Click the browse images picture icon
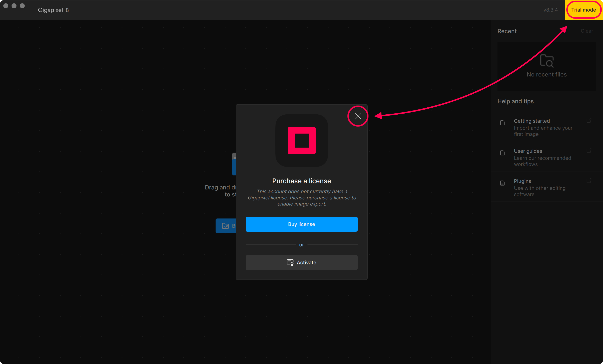Image resolution: width=603 pixels, height=364 pixels. tap(225, 226)
